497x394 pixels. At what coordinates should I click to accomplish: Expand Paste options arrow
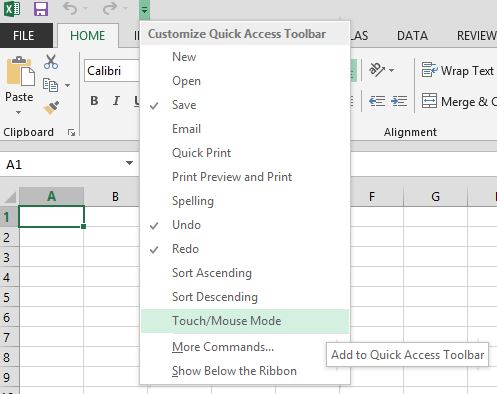(x=19, y=112)
